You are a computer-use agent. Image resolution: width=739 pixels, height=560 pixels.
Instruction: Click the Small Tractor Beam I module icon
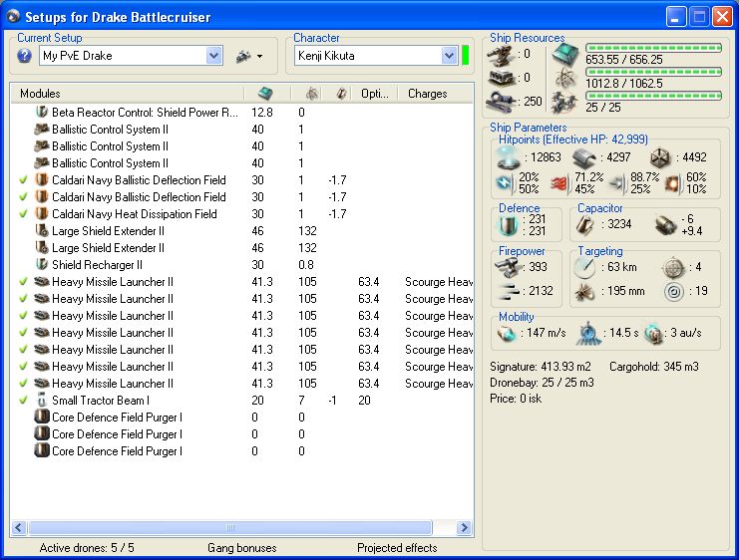coord(42,401)
